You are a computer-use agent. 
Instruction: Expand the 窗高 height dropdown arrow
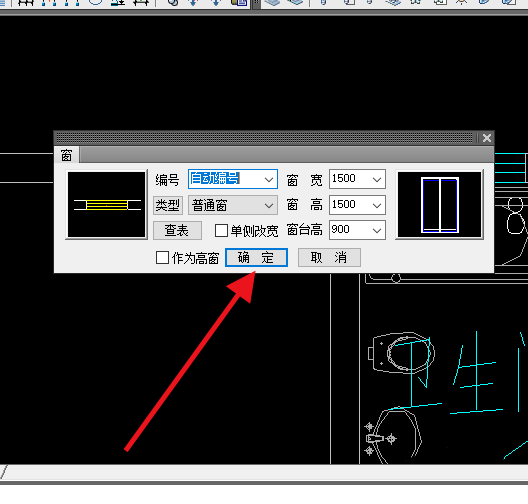[x=377, y=205]
